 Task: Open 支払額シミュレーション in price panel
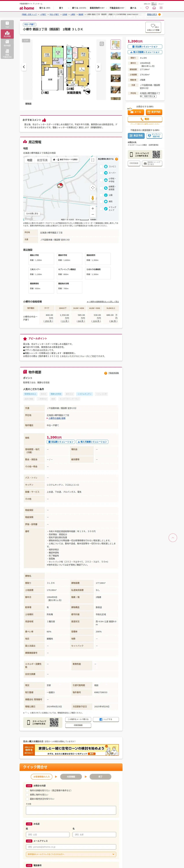point(145,46)
